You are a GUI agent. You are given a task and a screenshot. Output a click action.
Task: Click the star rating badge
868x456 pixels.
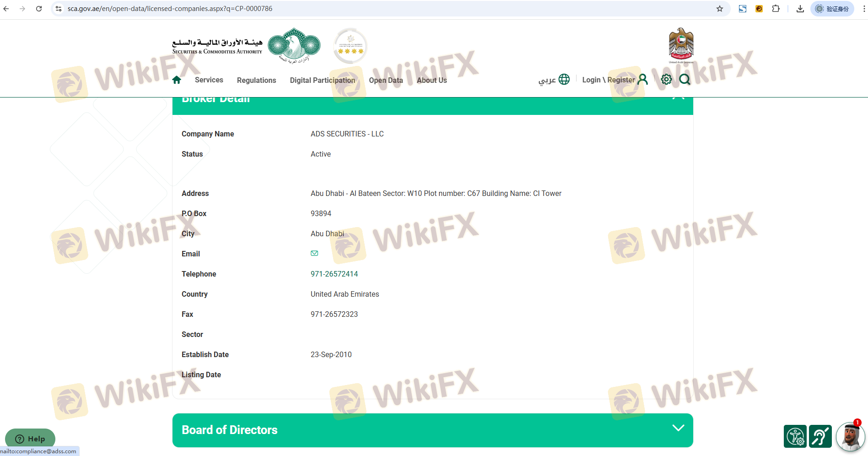[x=350, y=46]
